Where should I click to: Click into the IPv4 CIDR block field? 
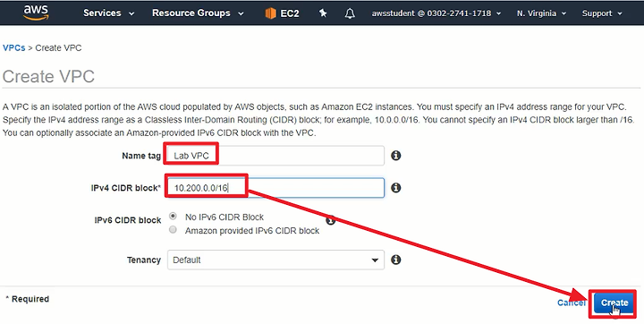[x=275, y=188]
